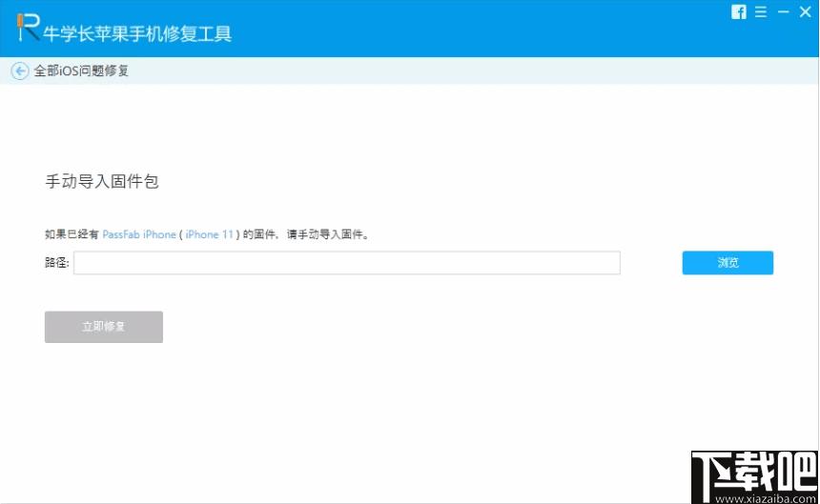Click the 立即修复 repair button
Screen dimensions: 820x504
pos(104,327)
